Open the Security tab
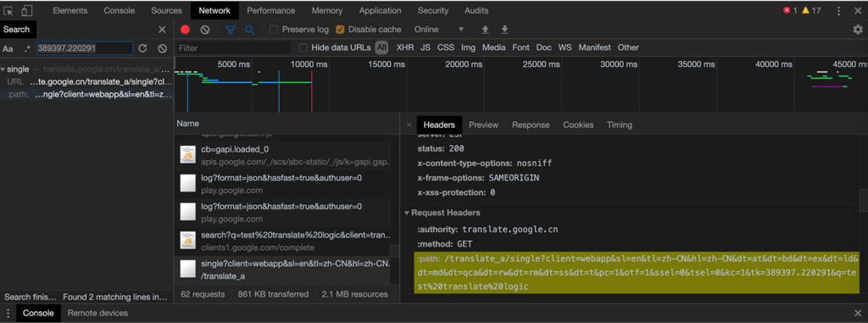Screen dimensions: 868x323 click(433, 10)
